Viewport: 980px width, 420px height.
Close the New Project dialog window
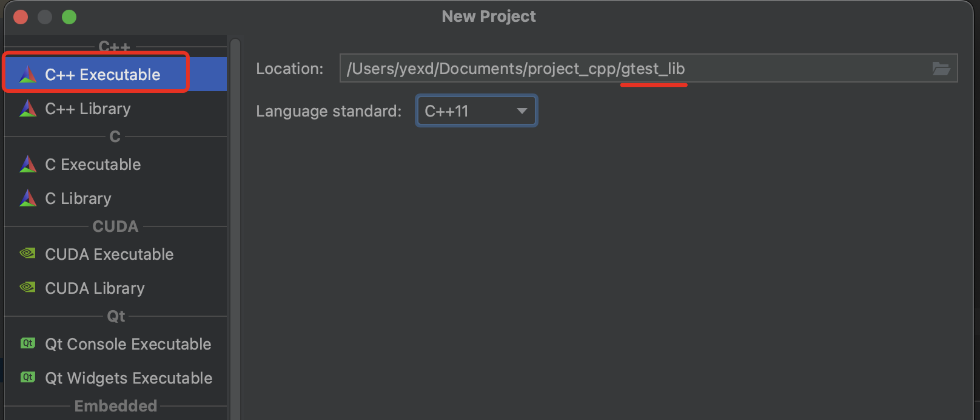coord(21,17)
